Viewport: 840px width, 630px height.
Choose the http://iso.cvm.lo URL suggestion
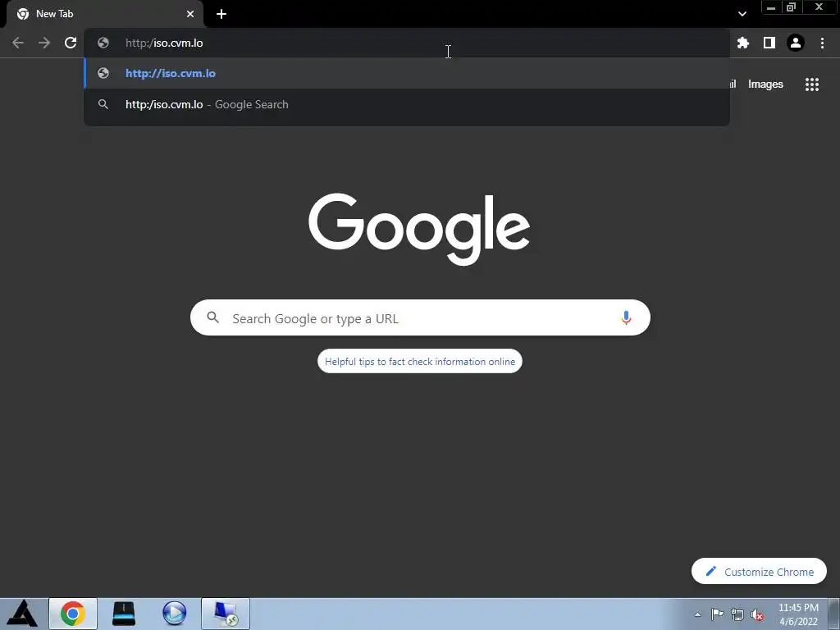(407, 73)
